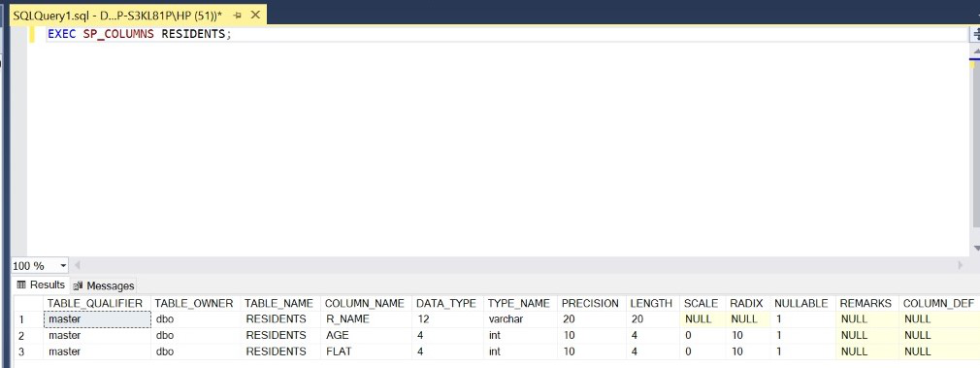The height and width of the screenshot is (368, 980).
Task: Click the Messages tab icon
Action: tap(79, 286)
